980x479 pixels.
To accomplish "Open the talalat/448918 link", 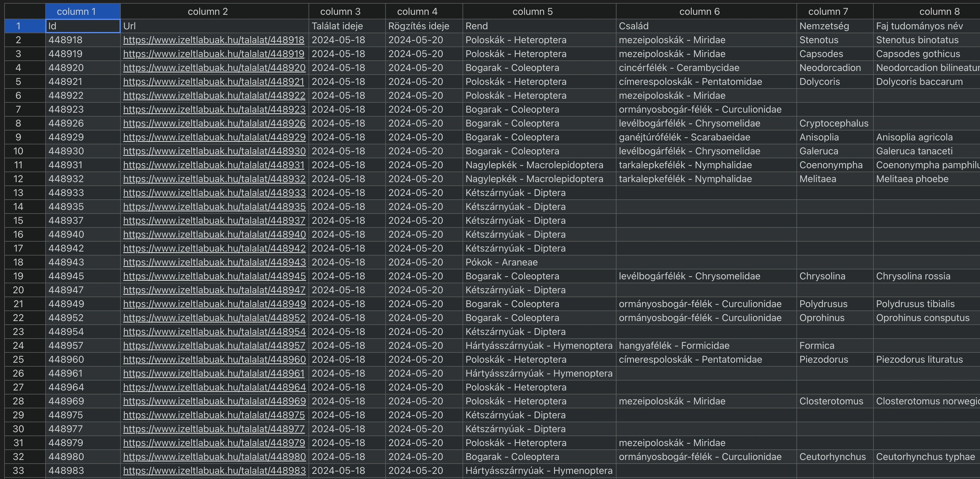I will [x=213, y=40].
